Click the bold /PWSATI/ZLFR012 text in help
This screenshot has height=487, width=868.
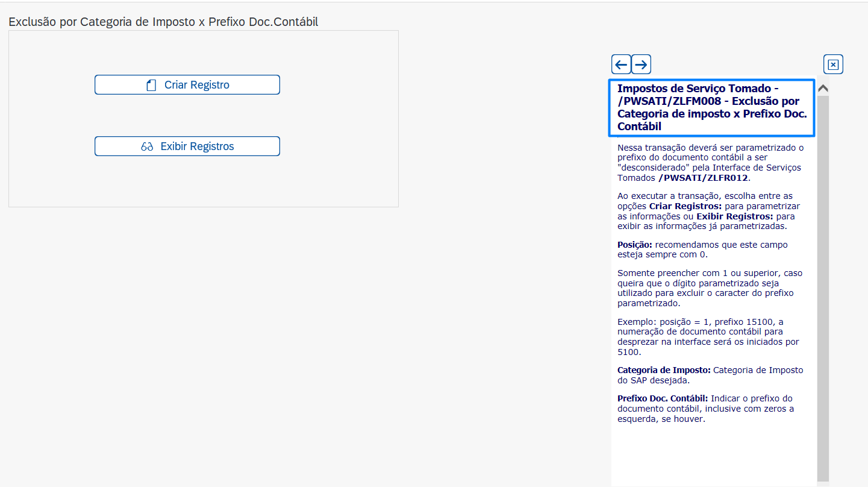pyautogui.click(x=703, y=178)
